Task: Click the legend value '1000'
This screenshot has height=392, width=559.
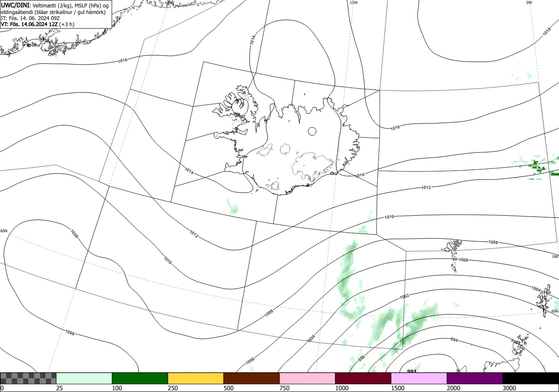Action: click(342, 388)
